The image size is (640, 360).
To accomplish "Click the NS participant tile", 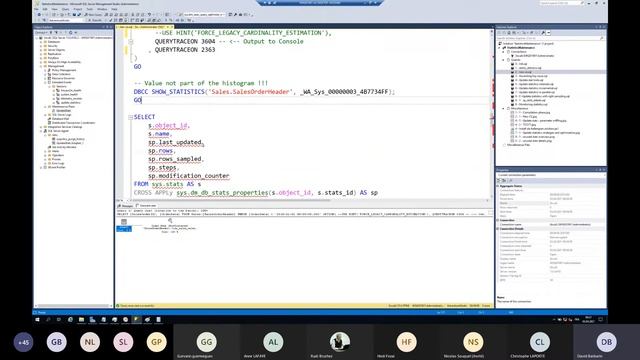I will [473, 342].
